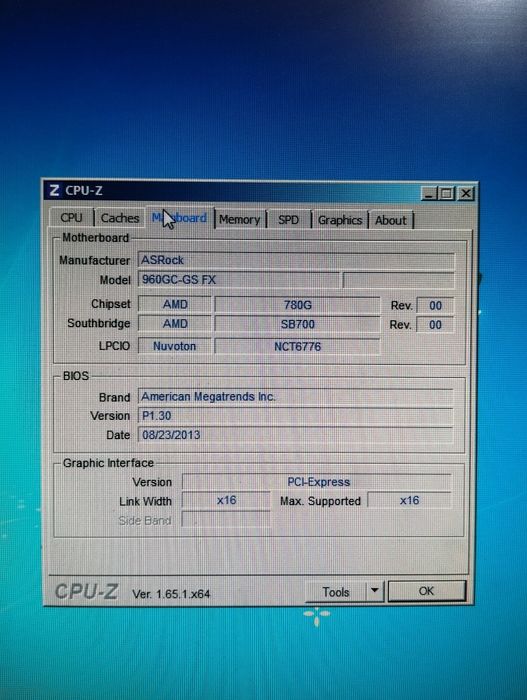The height and width of the screenshot is (700, 527).
Task: Click the BIOS group heading
Action: pyautogui.click(x=76, y=376)
